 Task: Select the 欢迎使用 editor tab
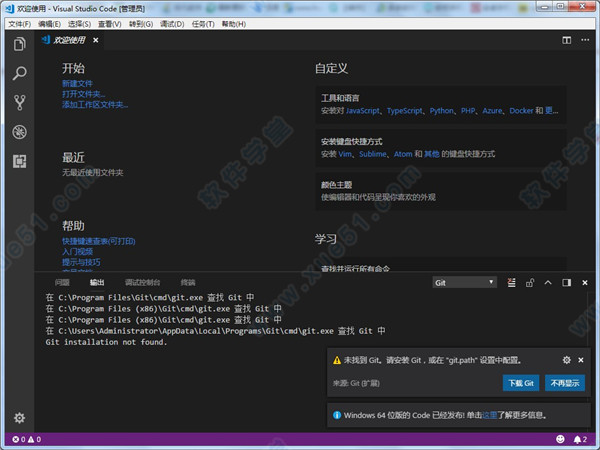pyautogui.click(x=69, y=40)
